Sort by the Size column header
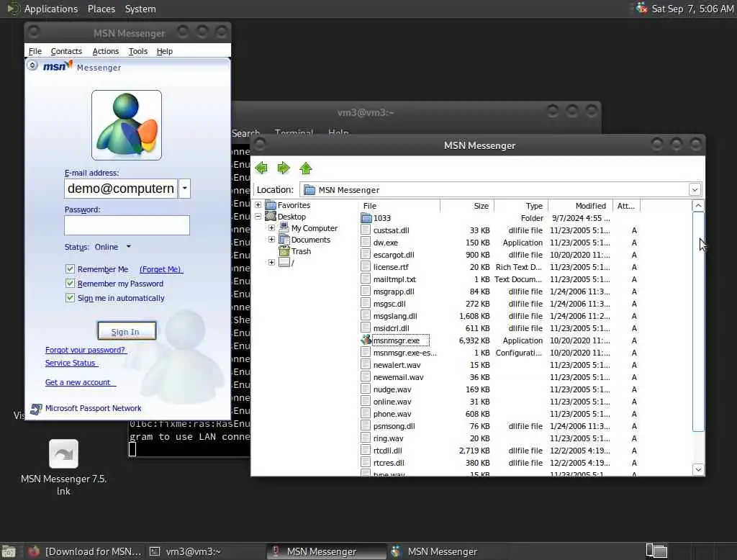The image size is (737, 560). coord(466,205)
